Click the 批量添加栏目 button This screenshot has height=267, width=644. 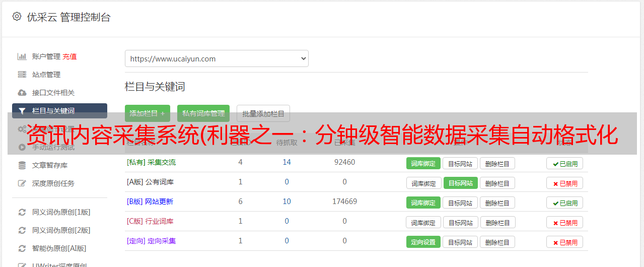pos(263,113)
